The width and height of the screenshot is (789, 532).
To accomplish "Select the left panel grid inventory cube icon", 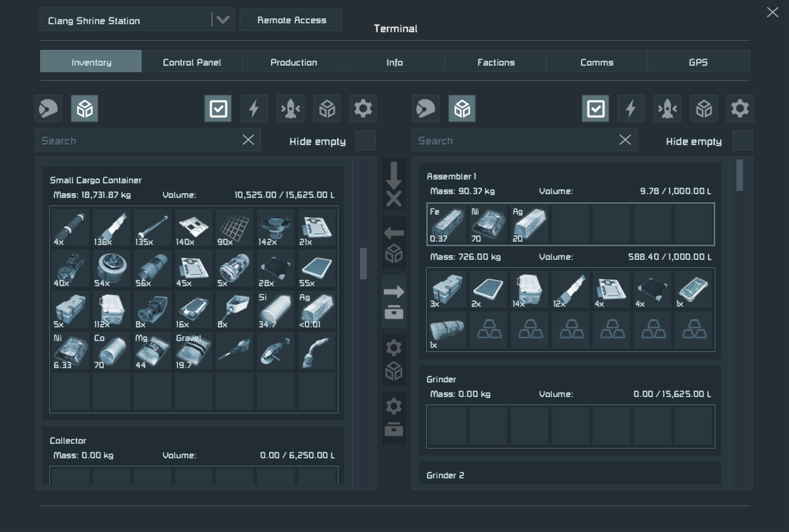I will pyautogui.click(x=85, y=108).
